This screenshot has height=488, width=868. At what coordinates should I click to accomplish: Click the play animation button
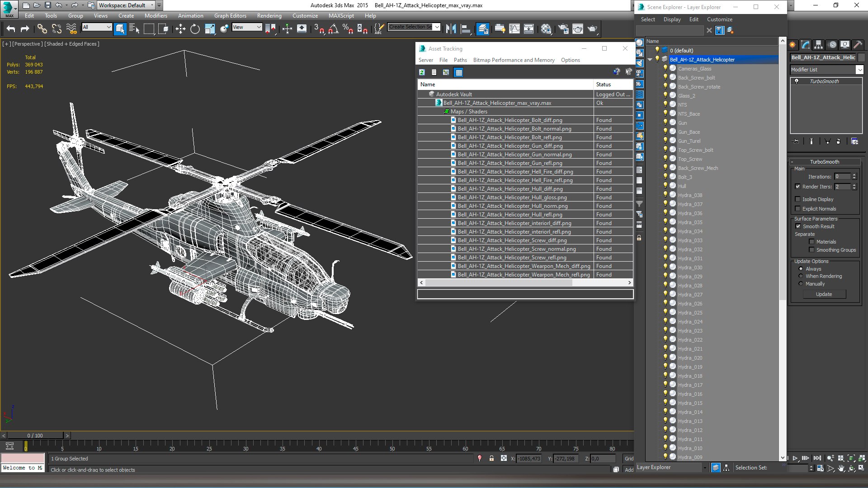point(795,458)
